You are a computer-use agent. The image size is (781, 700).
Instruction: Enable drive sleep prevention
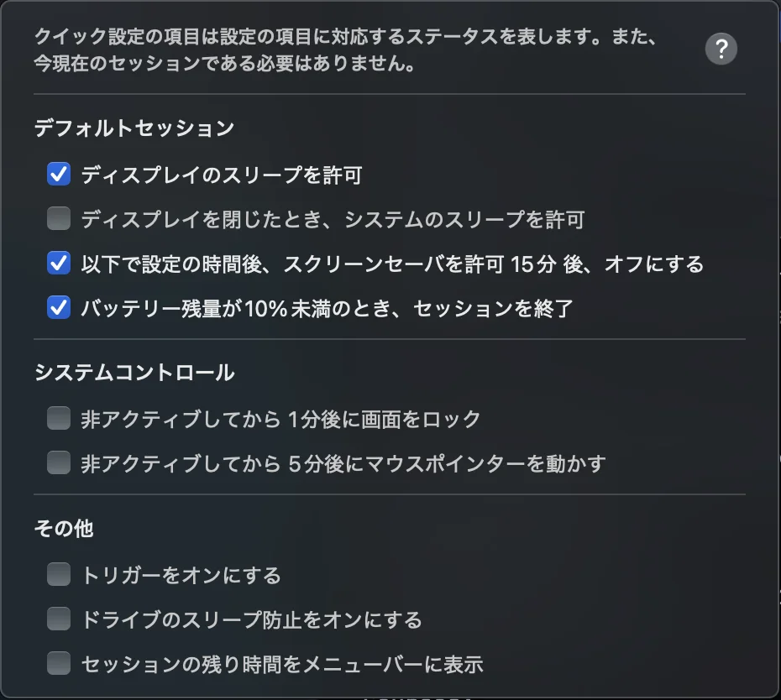58,617
